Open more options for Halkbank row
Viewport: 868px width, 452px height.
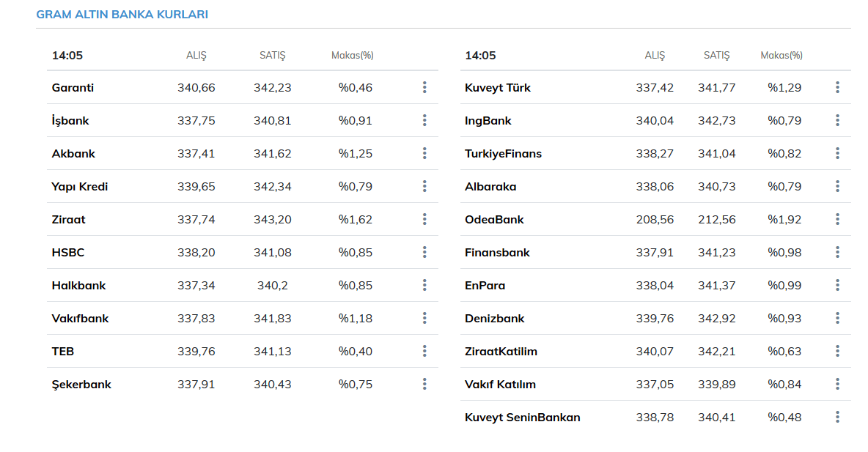tap(424, 285)
